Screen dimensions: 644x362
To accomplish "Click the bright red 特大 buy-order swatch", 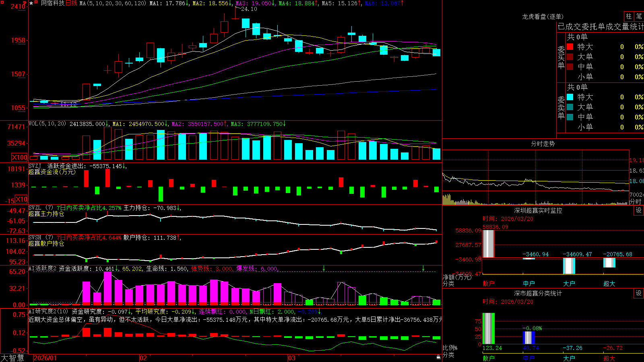I will (x=570, y=47).
